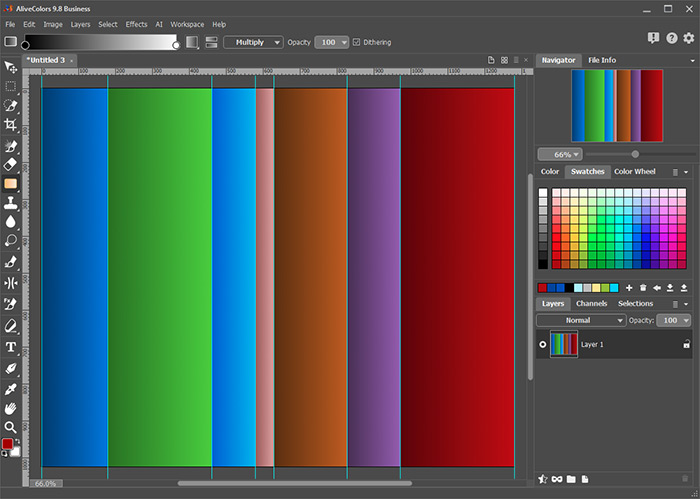
Task: Open the Normal layer blend mode dropdown
Action: 581,320
